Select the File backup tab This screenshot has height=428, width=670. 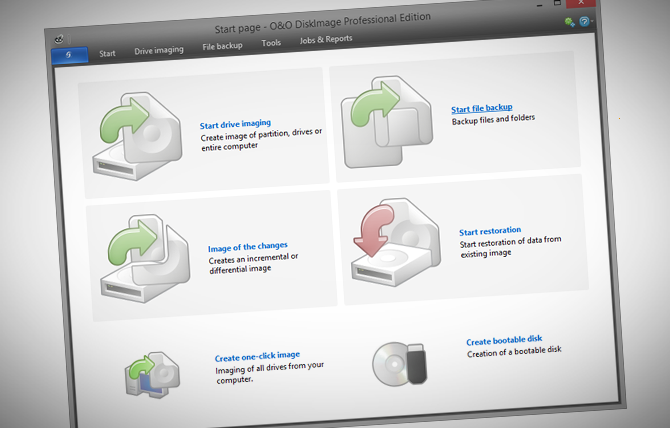click(222, 46)
